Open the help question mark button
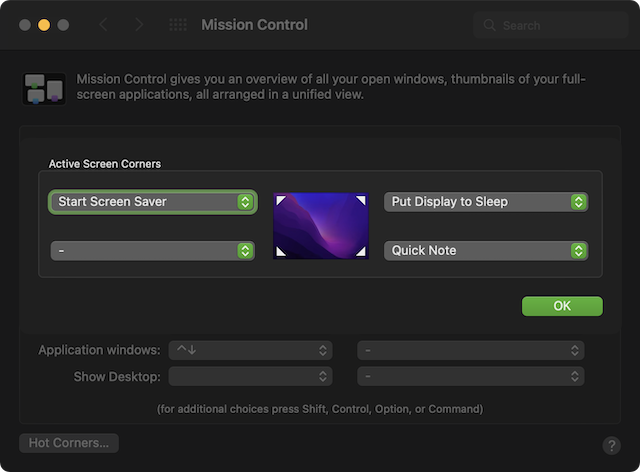Viewport: 640px width, 472px height. tap(611, 445)
